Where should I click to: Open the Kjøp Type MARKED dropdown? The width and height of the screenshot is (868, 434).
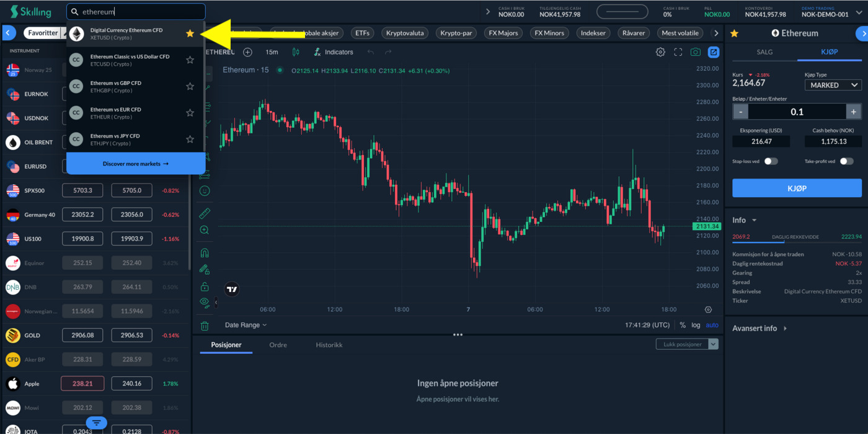pos(833,85)
